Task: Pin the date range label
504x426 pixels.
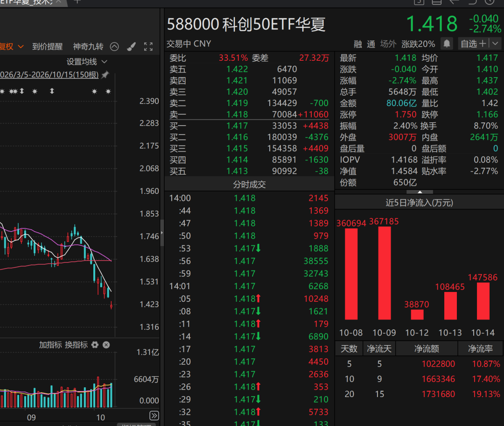Action: tap(105, 75)
